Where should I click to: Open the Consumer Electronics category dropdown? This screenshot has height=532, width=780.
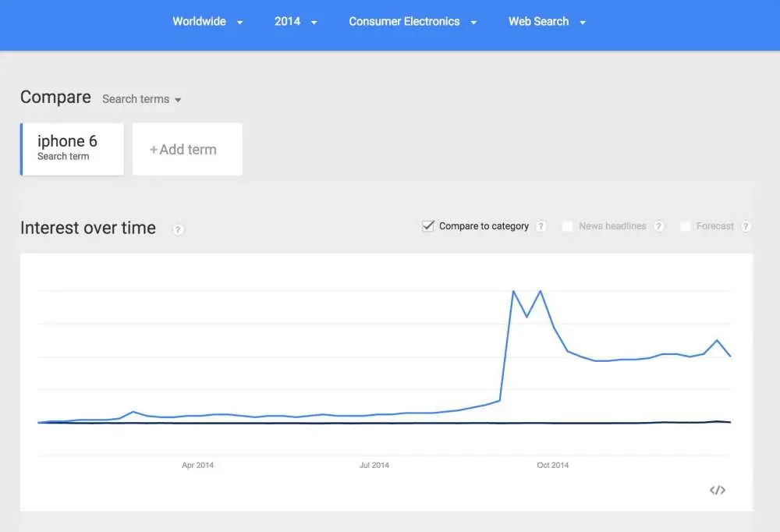click(x=413, y=21)
